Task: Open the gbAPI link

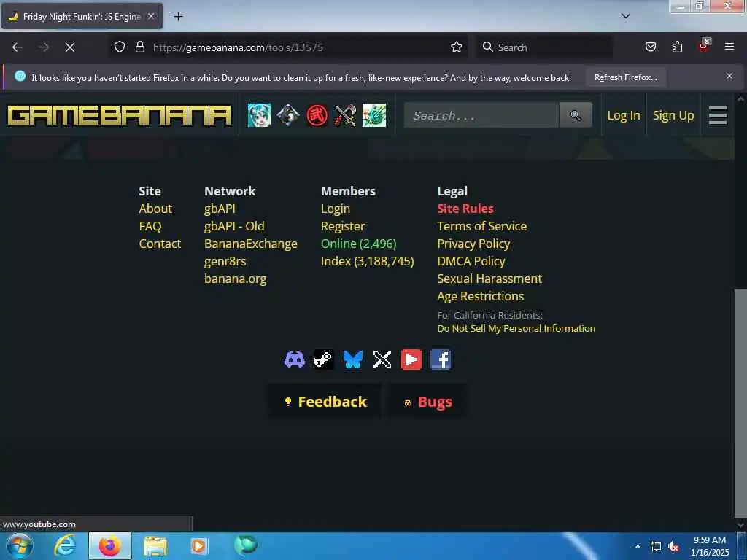Action: [220, 209]
